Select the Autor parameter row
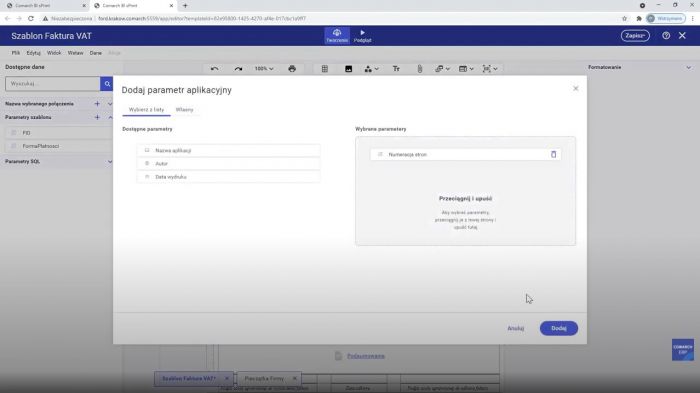 pos(228,163)
